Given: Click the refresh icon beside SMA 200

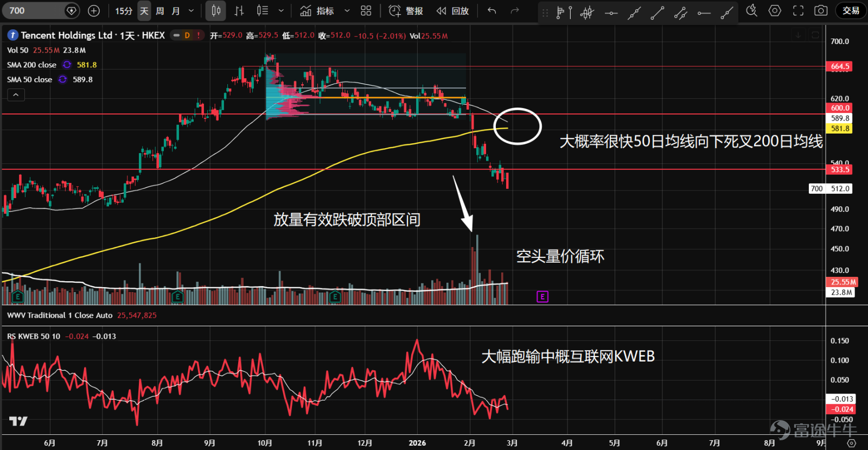Looking at the screenshot, I should (x=67, y=65).
